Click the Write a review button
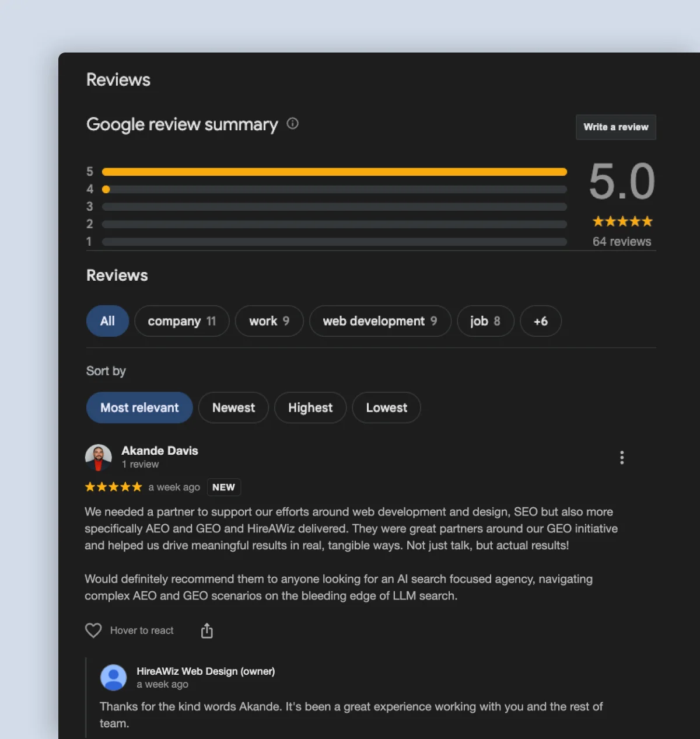This screenshot has height=739, width=700. pos(616,127)
